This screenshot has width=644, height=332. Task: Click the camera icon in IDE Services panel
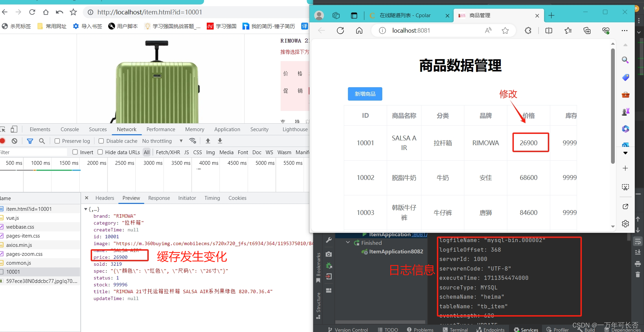pos(329,254)
